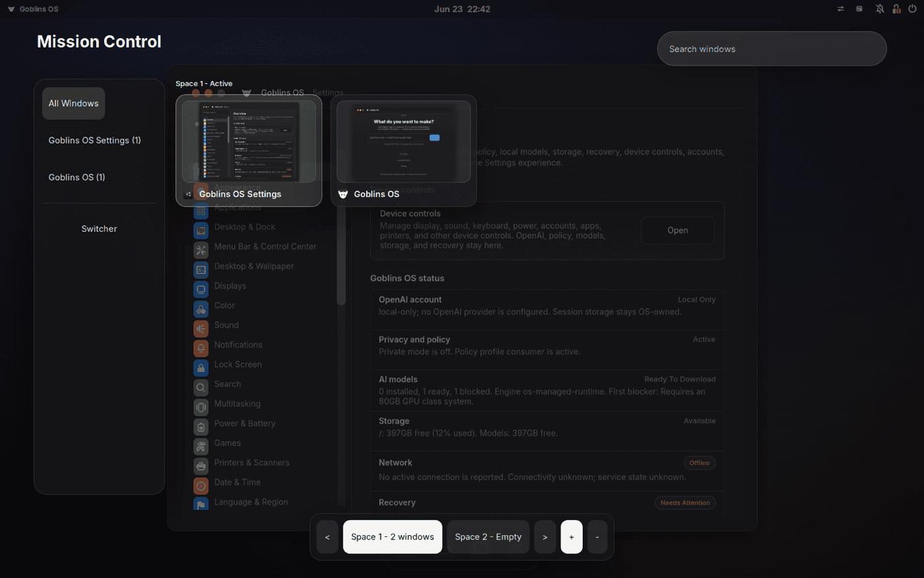Click Menu Bar & Control Center icon in Settings
The width and height of the screenshot is (924, 578).
[x=201, y=250]
